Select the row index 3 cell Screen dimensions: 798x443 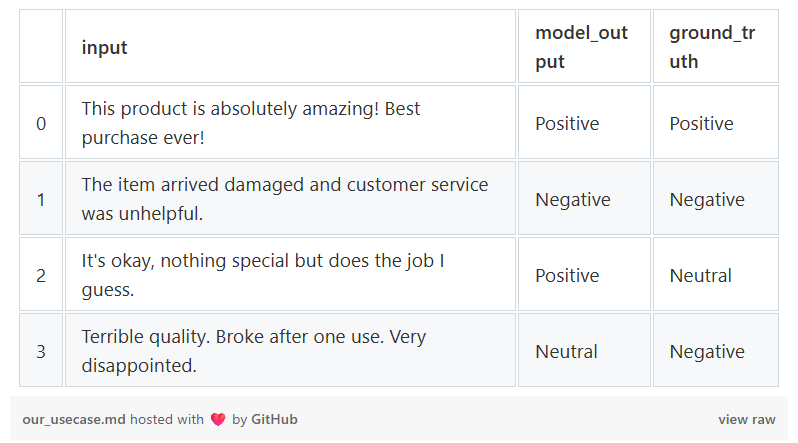tap(41, 351)
